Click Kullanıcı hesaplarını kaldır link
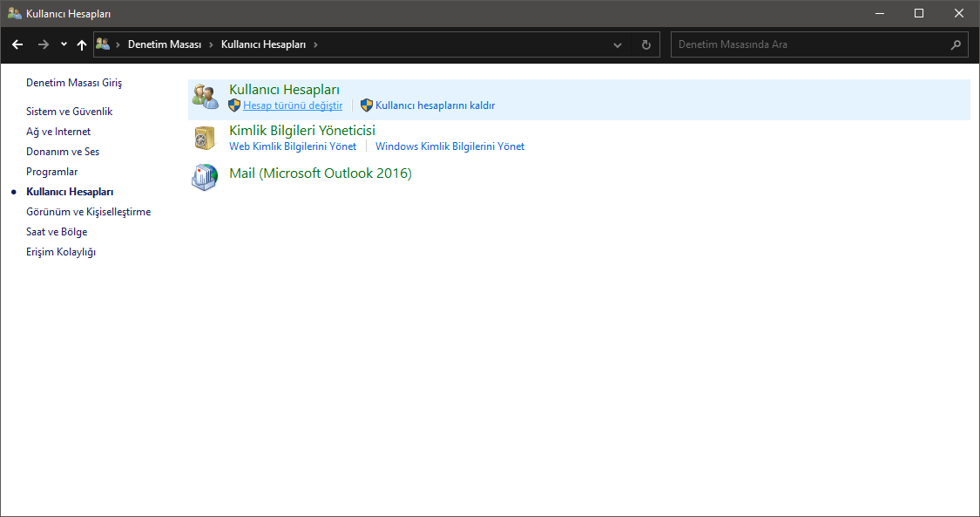Screen dimensions: 980x517 click(435, 105)
